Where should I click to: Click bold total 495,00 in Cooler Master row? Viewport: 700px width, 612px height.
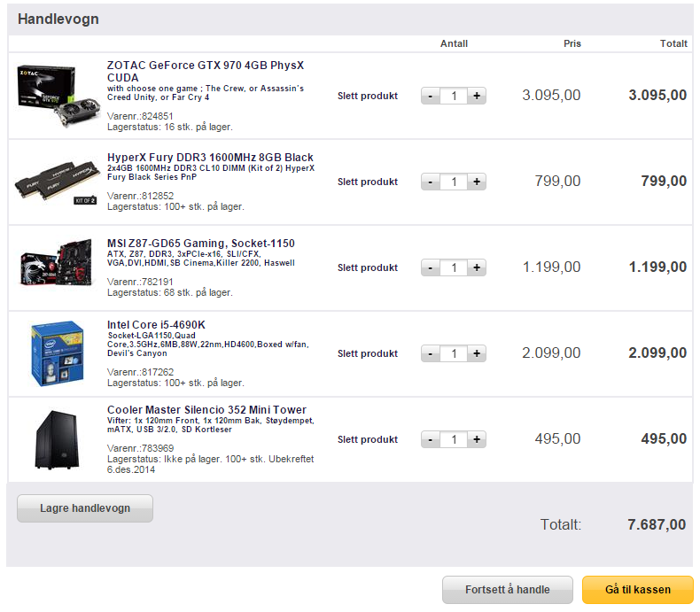664,439
